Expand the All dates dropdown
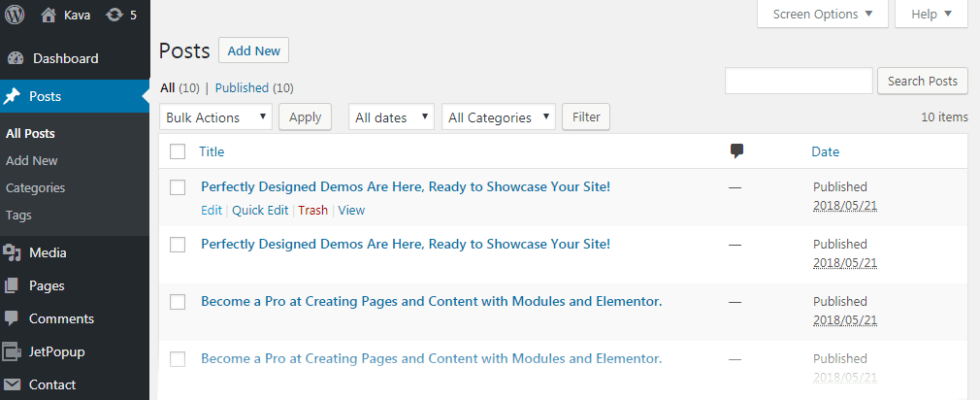This screenshot has height=400, width=980. pos(392,117)
